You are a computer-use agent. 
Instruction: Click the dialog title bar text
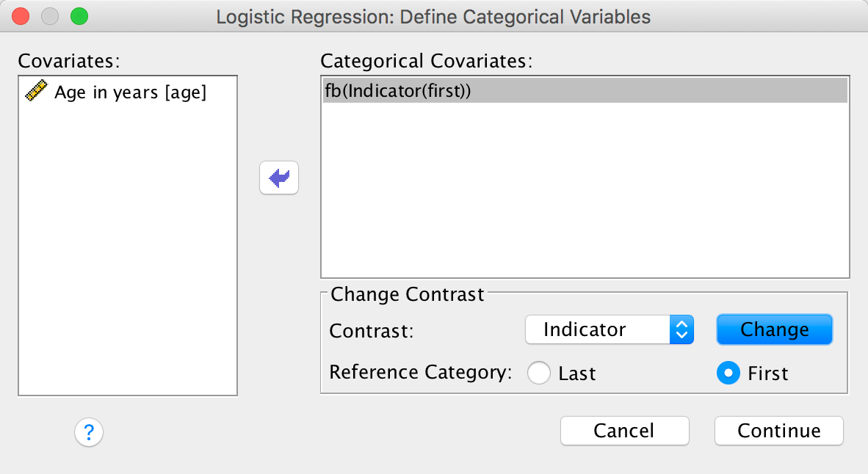(433, 16)
